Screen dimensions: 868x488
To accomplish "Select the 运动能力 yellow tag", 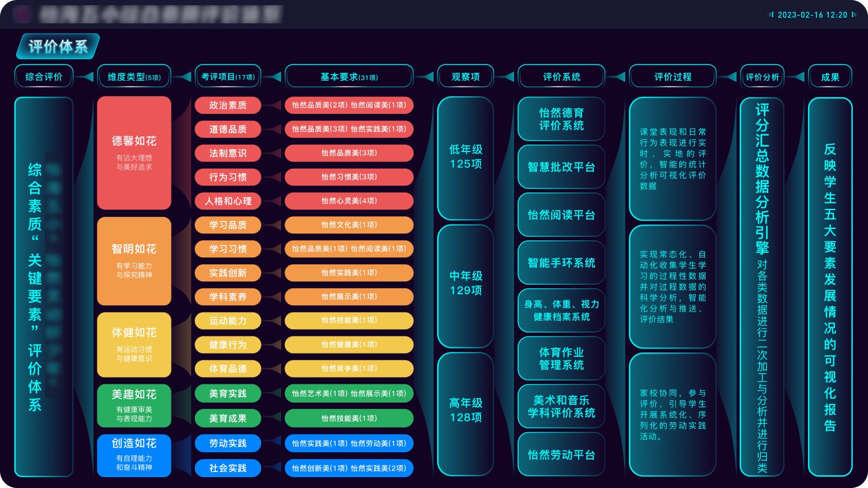I will pyautogui.click(x=227, y=321).
